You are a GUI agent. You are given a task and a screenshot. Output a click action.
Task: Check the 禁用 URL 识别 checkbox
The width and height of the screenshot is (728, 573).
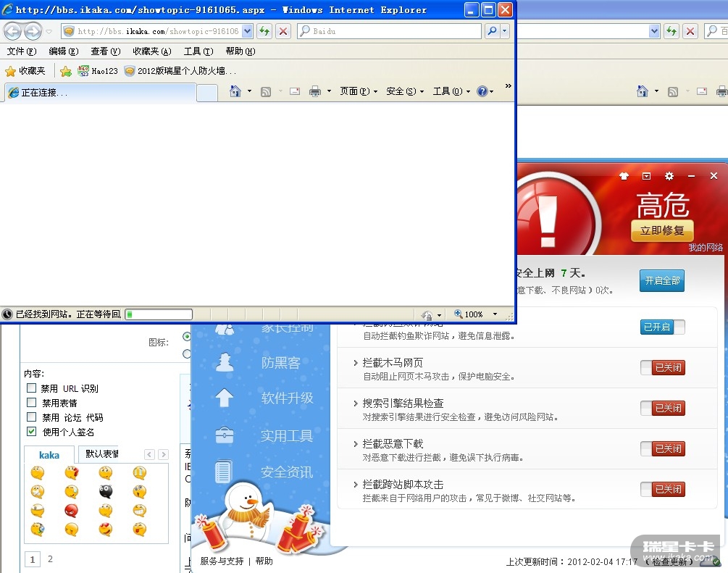[32, 388]
